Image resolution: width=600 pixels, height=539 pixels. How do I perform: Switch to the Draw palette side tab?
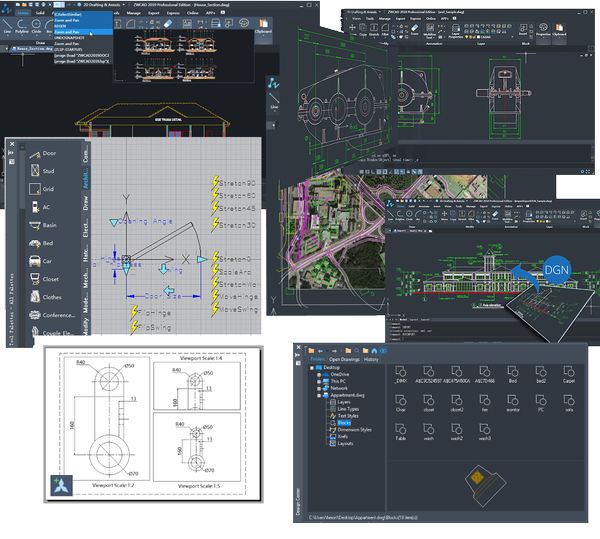[x=86, y=204]
